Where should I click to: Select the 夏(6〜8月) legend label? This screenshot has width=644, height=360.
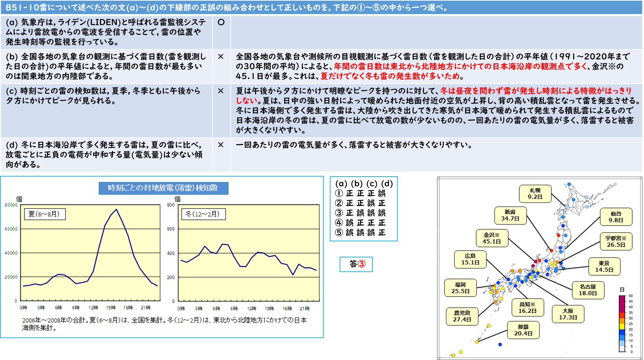pyautogui.click(x=45, y=214)
